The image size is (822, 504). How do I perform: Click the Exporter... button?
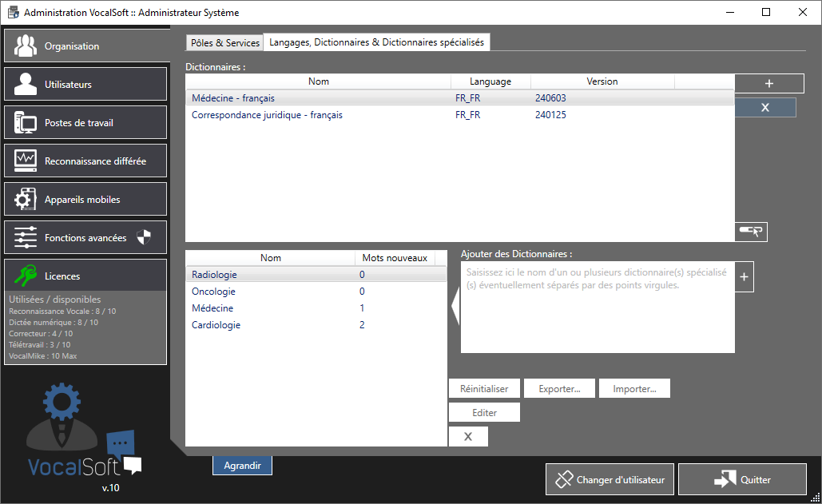[559, 389]
